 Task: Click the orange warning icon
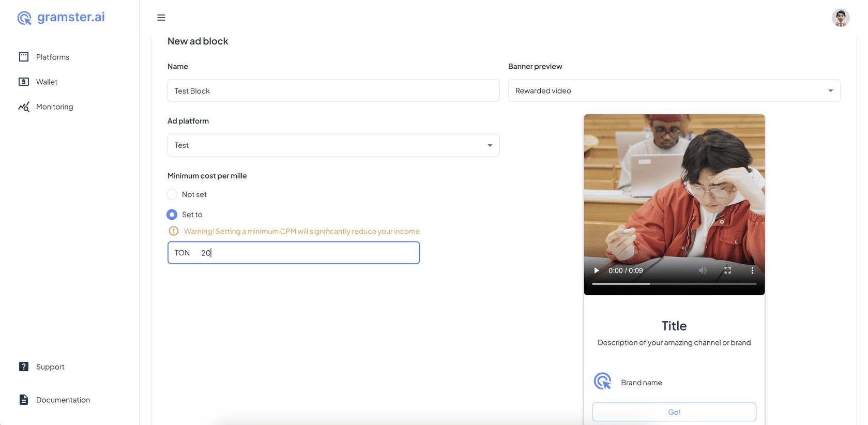coord(174,231)
